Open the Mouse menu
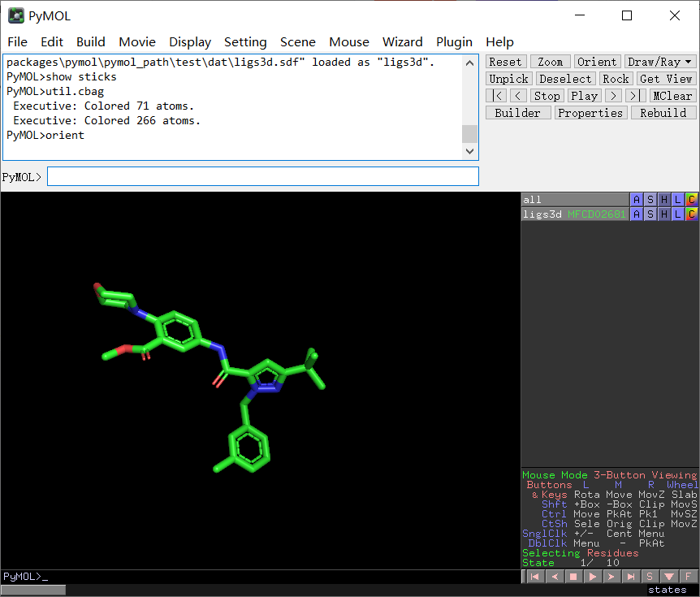 coord(349,42)
